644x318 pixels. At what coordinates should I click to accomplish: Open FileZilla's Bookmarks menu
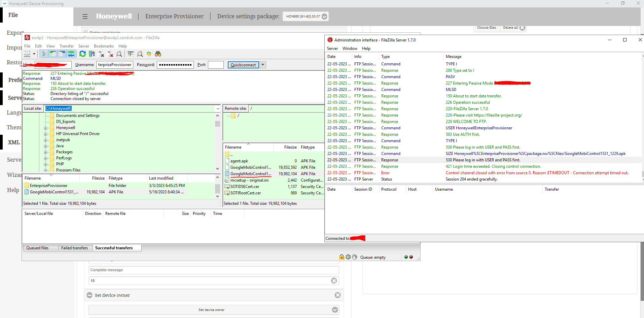(104, 46)
